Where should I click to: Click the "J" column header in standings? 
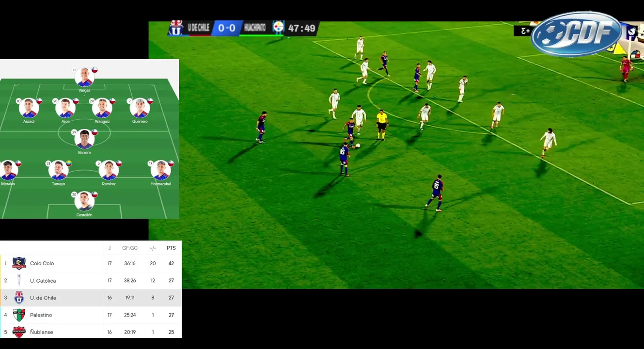click(110, 248)
